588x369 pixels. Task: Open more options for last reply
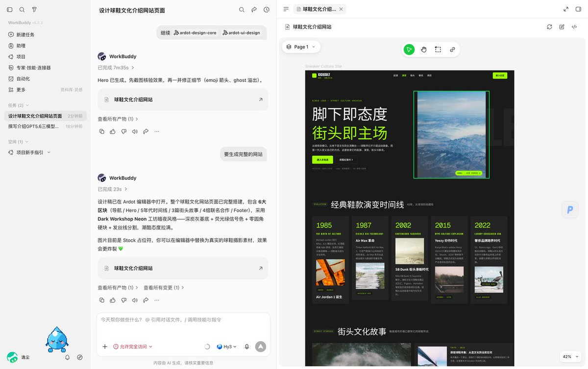click(157, 300)
